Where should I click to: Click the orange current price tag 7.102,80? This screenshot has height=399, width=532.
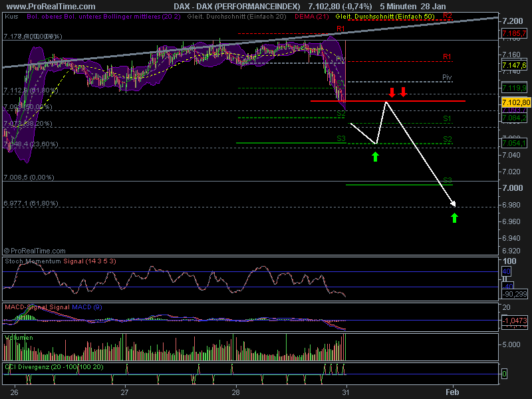coord(514,102)
